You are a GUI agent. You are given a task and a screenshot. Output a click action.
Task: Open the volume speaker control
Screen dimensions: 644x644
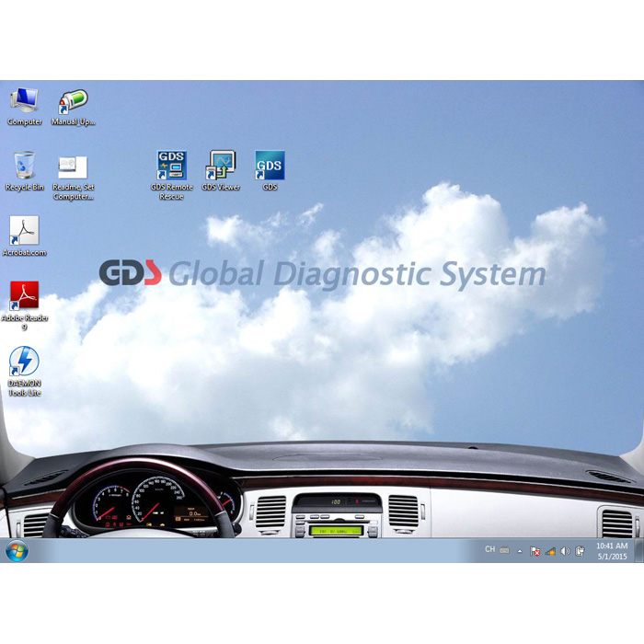point(565,551)
